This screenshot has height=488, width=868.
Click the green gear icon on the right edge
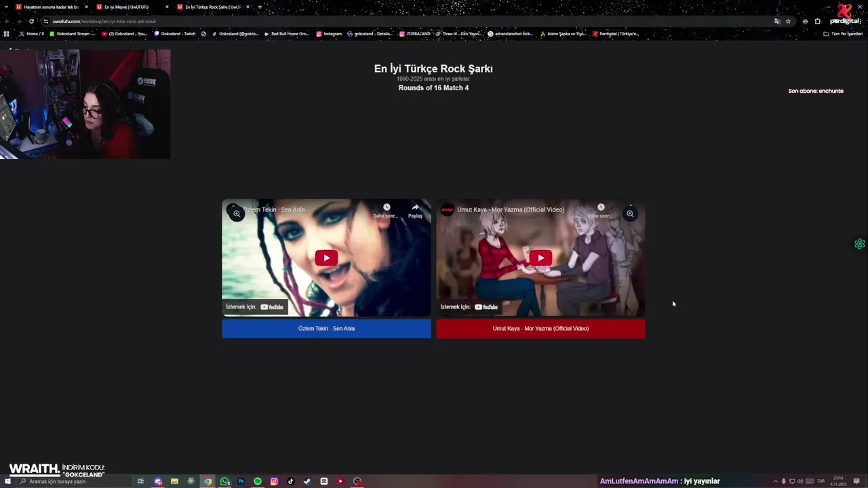[860, 244]
